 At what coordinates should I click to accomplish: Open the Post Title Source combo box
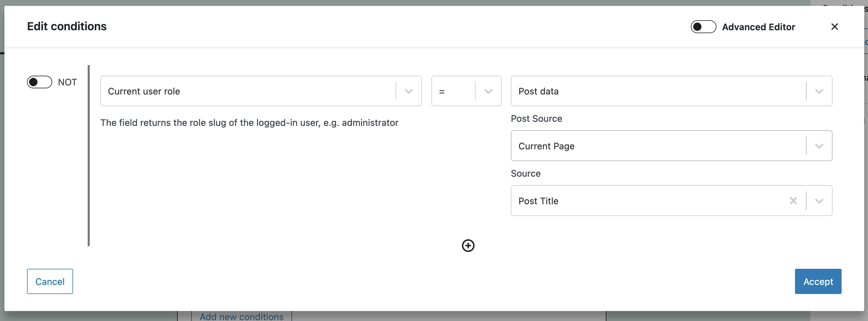pyautogui.click(x=671, y=201)
